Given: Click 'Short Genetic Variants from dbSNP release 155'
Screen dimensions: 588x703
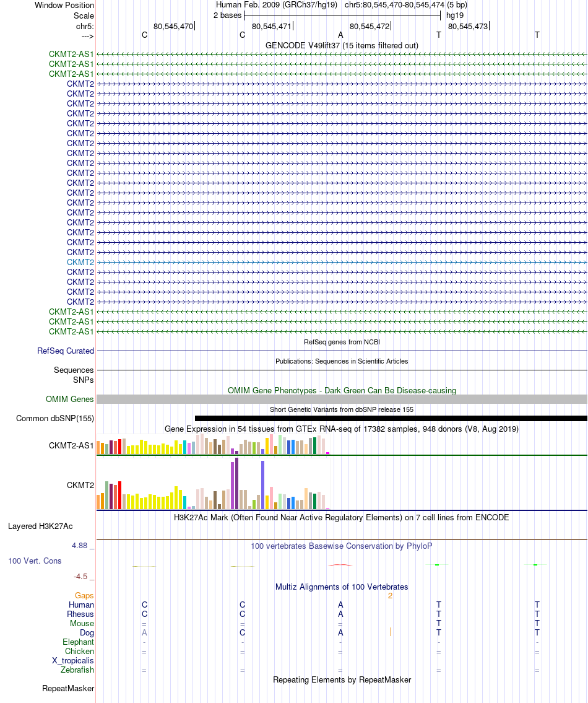Looking at the screenshot, I should pyautogui.click(x=342, y=409).
